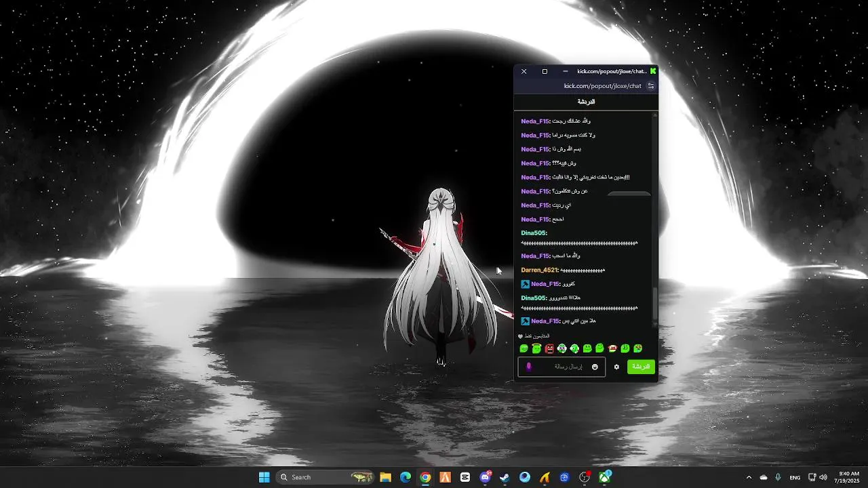Insert the crying red-and-white emote
The height and width of the screenshot is (488, 868).
[612, 348]
